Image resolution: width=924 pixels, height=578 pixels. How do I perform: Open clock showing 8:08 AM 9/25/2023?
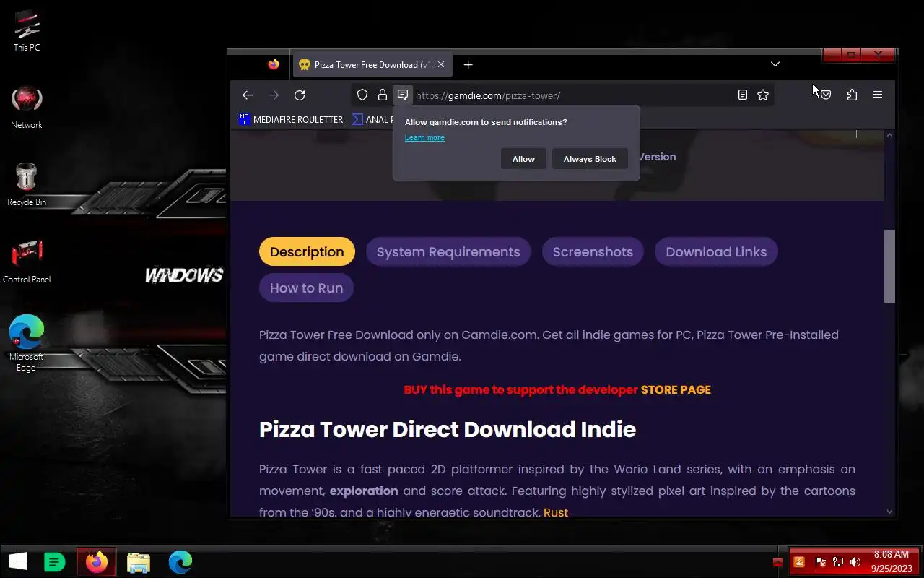892,561
